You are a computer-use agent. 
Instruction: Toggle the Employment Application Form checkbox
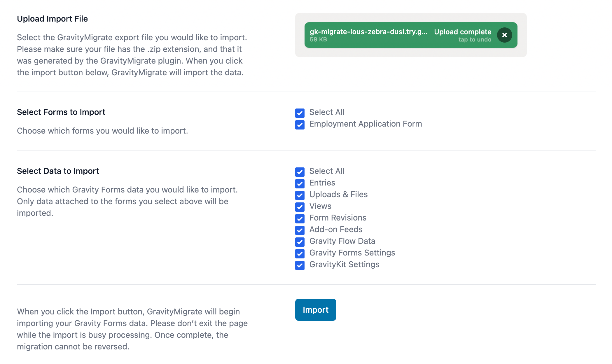[x=299, y=124]
